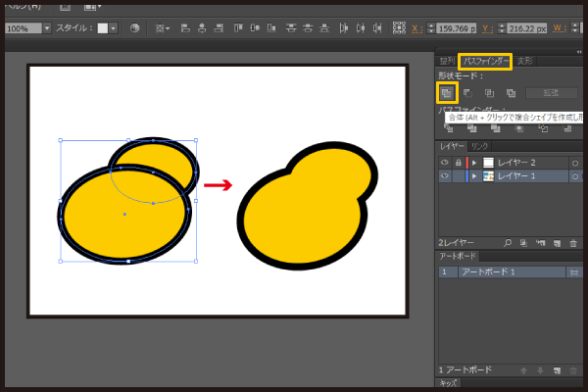This screenshot has width=588, height=392.
Task: Click the locate object magnifier icon
Action: coord(508,241)
